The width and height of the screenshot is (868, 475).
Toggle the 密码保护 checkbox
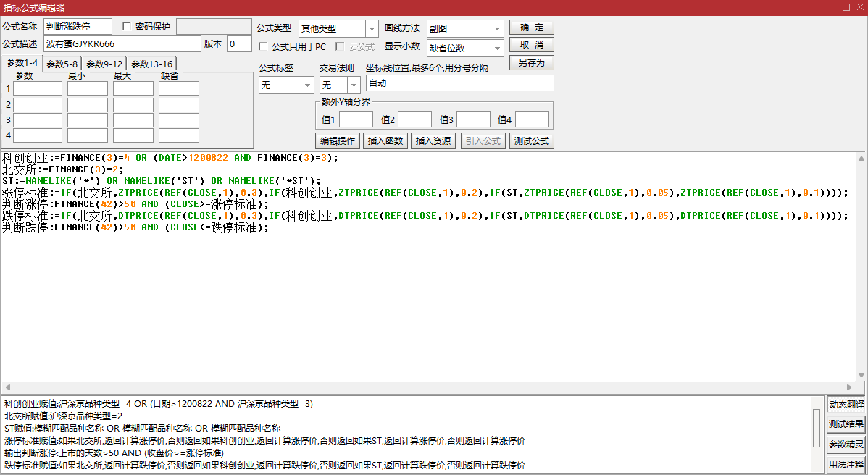[127, 26]
